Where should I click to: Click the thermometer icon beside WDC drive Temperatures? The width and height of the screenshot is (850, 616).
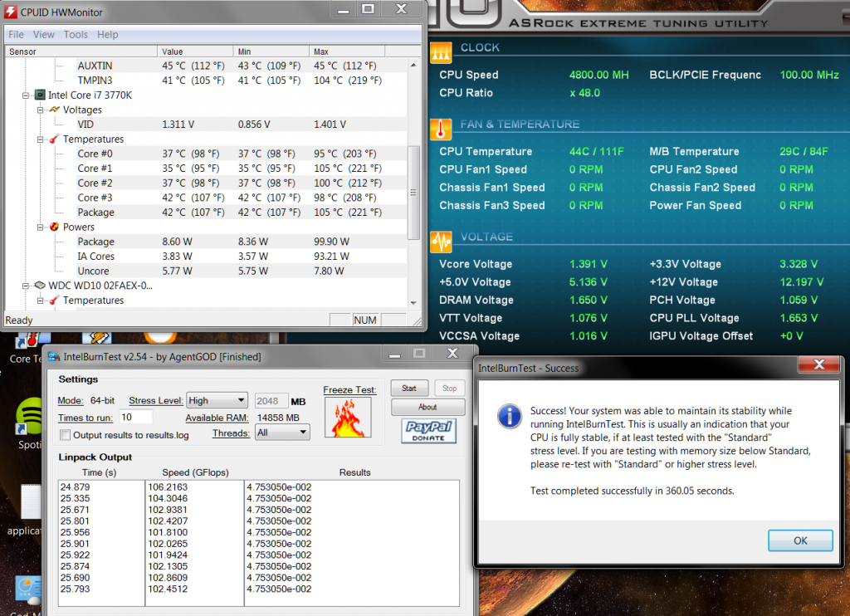[54, 300]
